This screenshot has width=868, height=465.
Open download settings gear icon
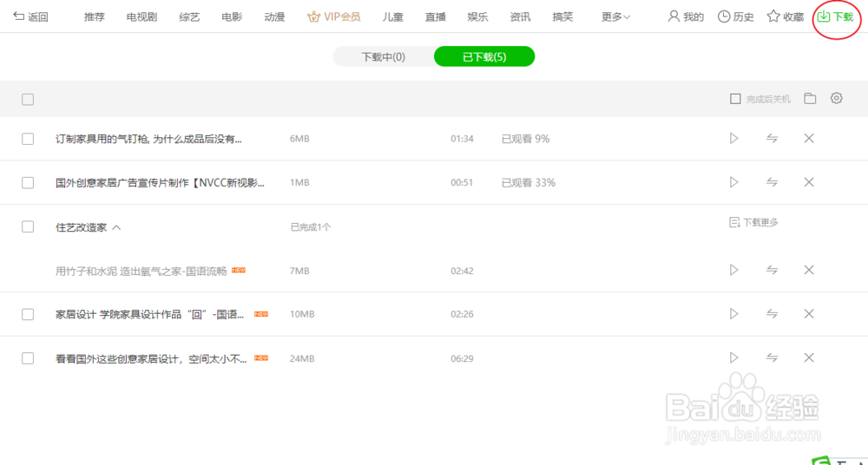(837, 99)
